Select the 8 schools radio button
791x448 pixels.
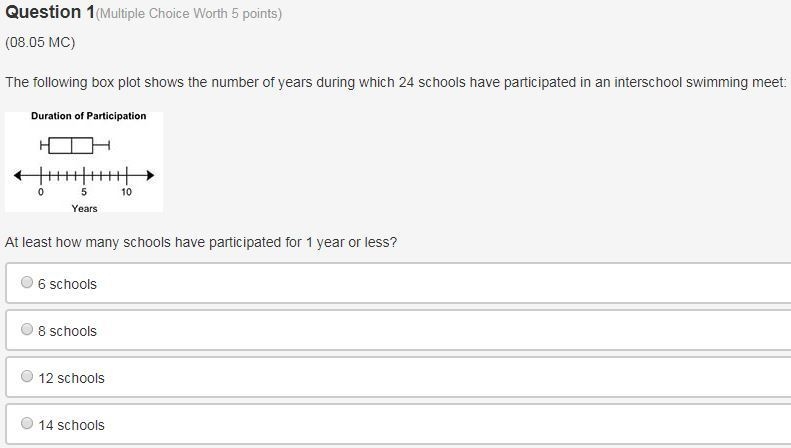click(x=27, y=329)
